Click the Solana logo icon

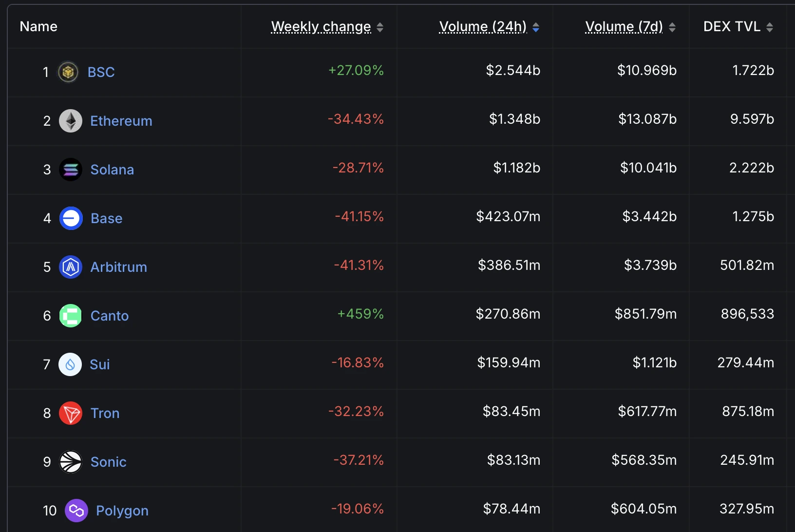point(71,170)
